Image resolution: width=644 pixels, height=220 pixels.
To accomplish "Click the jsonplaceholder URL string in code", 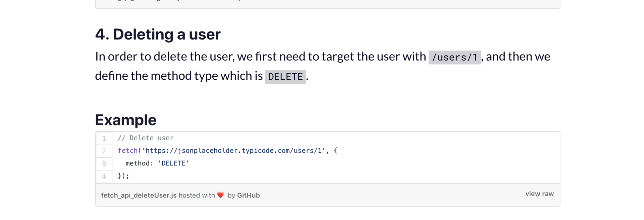I will coord(233,151).
